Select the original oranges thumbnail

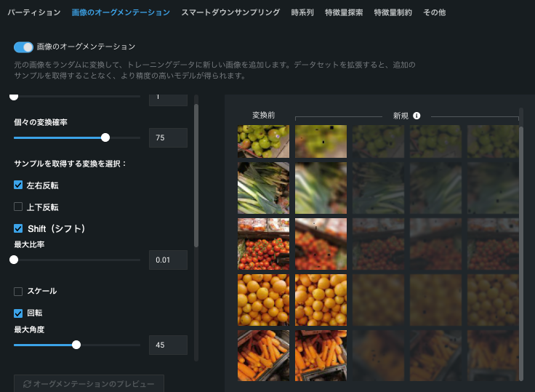click(x=263, y=300)
